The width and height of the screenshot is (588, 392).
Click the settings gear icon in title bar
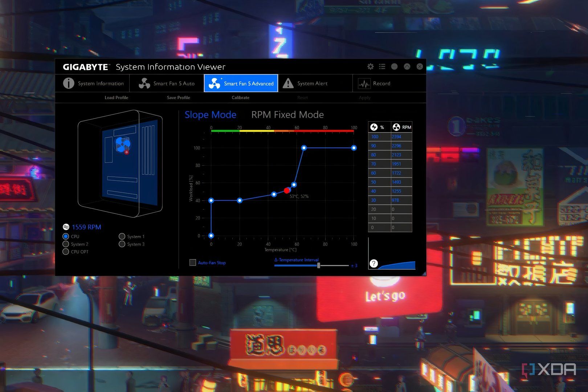pyautogui.click(x=370, y=66)
